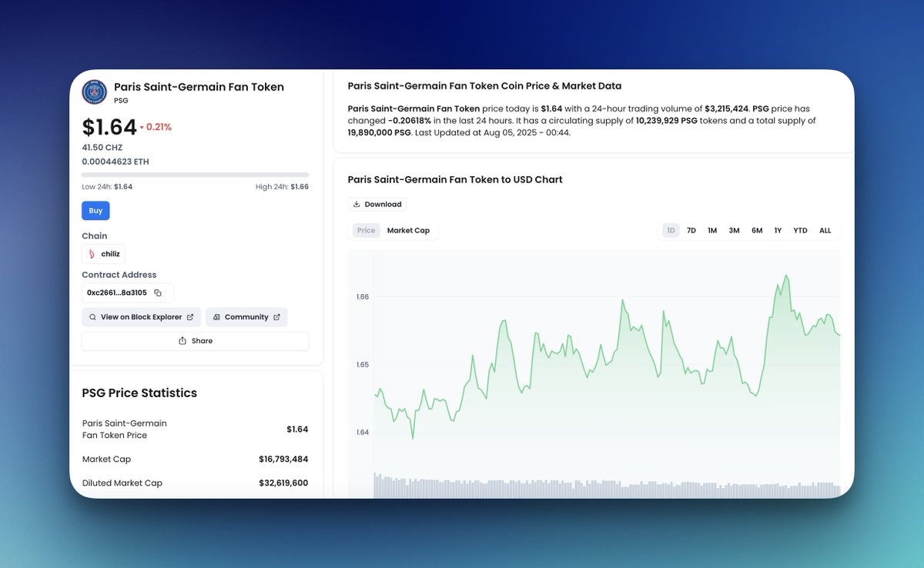Click the Chain label
Image resolution: width=924 pixels, height=568 pixels.
coord(95,236)
